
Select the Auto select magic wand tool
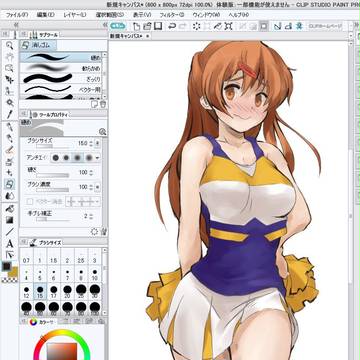pyautogui.click(x=10, y=103)
